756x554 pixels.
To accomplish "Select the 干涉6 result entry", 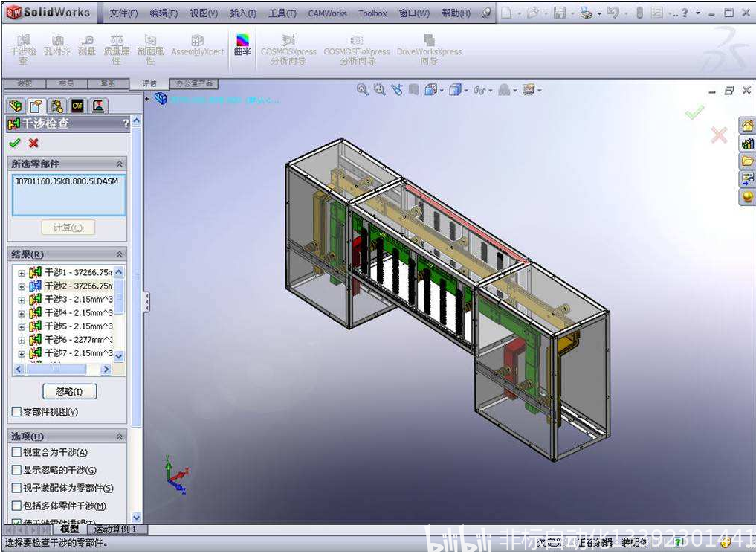I will click(78, 340).
